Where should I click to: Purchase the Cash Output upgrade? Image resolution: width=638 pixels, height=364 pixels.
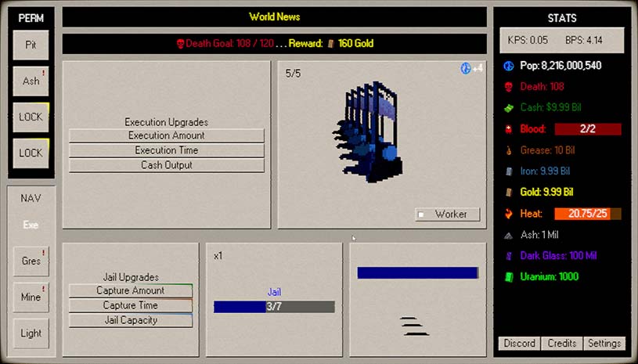[167, 165]
